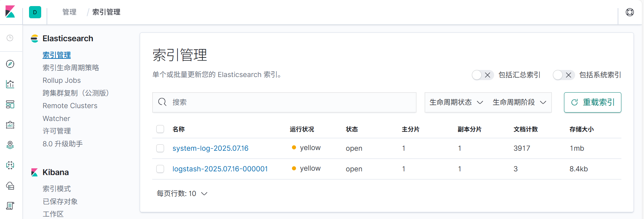Image resolution: width=644 pixels, height=219 pixels.
Task: Click the 重载索引 button
Action: coord(593,102)
